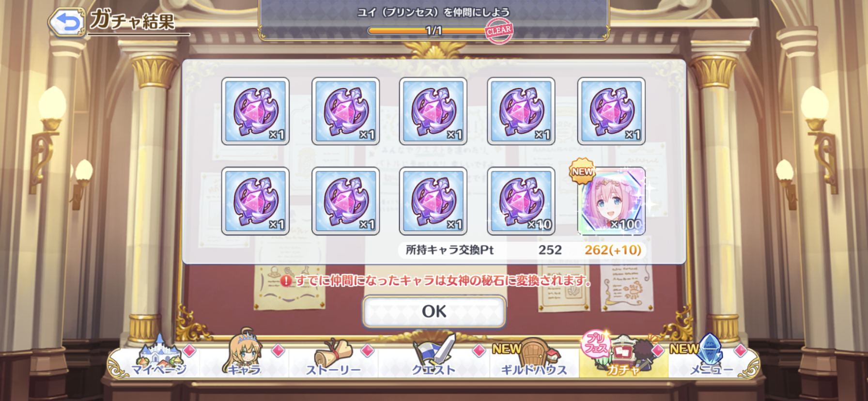Image resolution: width=868 pixels, height=401 pixels.
Task: Tap the red exclamation warning icon
Action: [286, 280]
